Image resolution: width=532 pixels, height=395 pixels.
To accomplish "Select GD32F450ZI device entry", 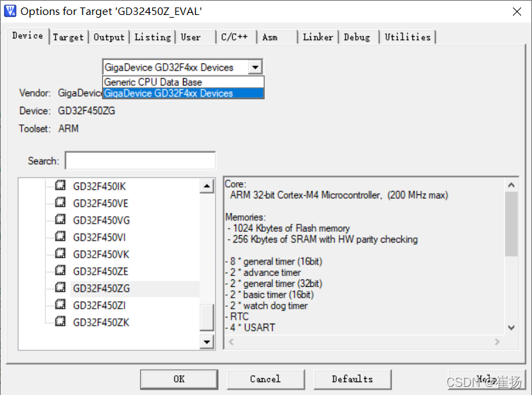I will (x=99, y=305).
